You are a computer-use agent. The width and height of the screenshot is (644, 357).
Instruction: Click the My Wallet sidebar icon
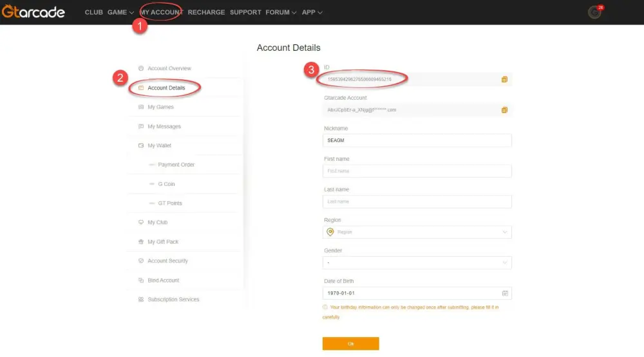[x=141, y=145]
